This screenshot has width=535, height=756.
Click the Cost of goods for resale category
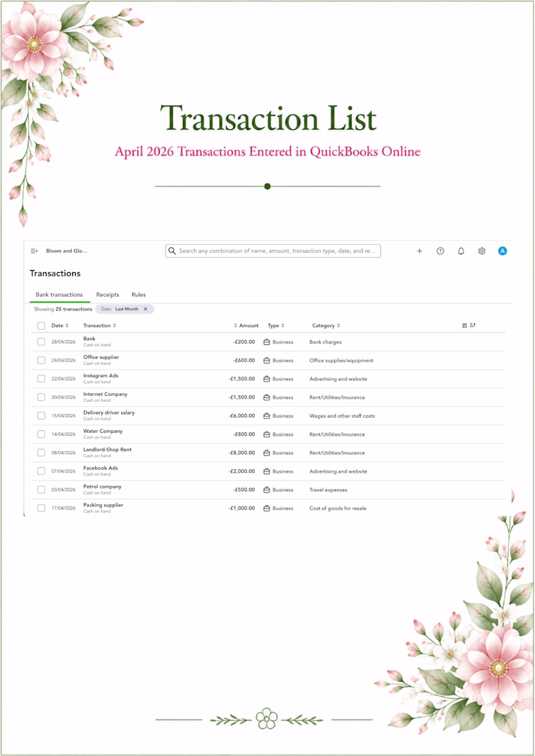(338, 508)
